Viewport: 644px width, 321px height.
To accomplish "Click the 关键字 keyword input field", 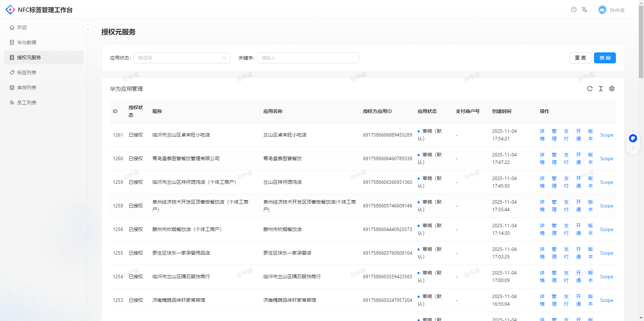I will click(308, 57).
